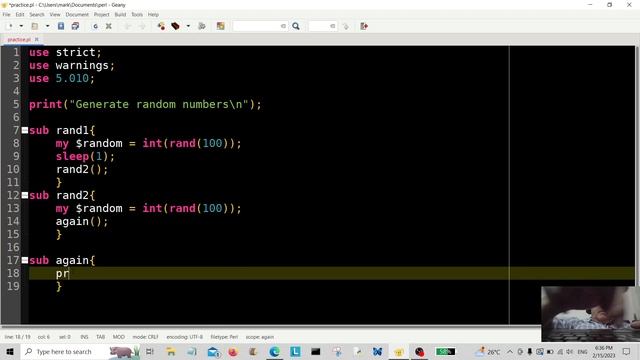Screen dimensions: 640x360
Task: Click the 26°C weather widget in taskbar
Action: (488, 351)
